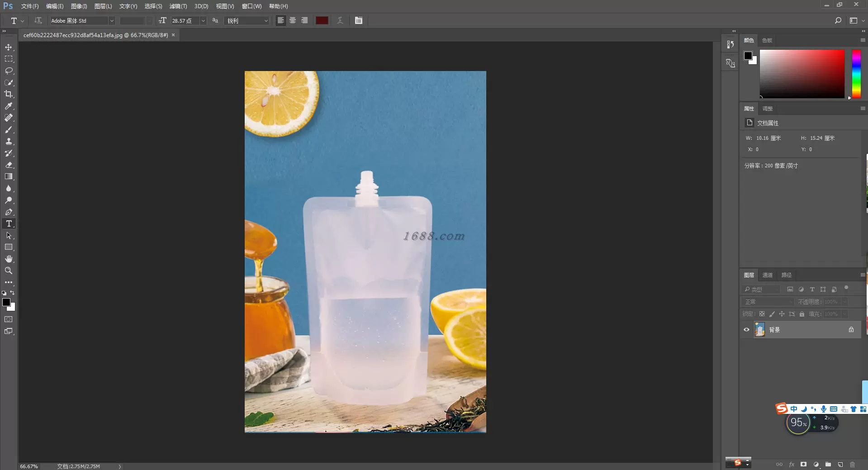
Task: Click the delete layer trash button
Action: pos(852,465)
